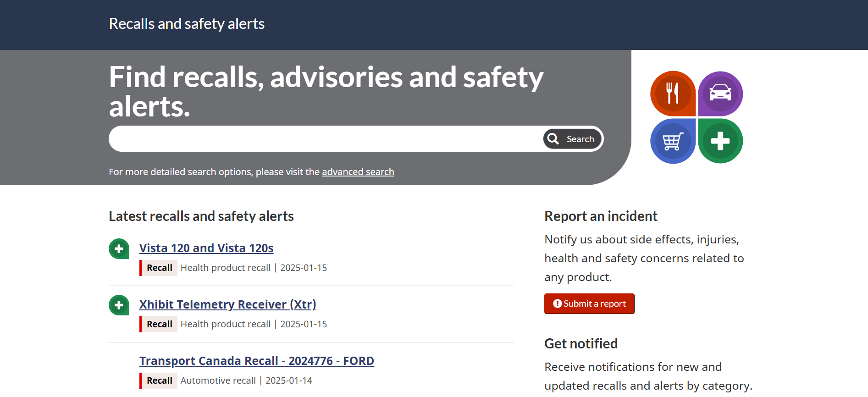This screenshot has width=868, height=397.
Task: Open the Xhibit Telemetry Receiver (Xtr) recall
Action: pyautogui.click(x=227, y=304)
